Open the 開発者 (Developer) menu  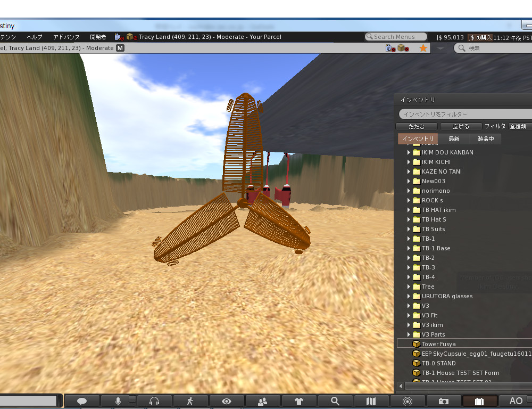98,37
